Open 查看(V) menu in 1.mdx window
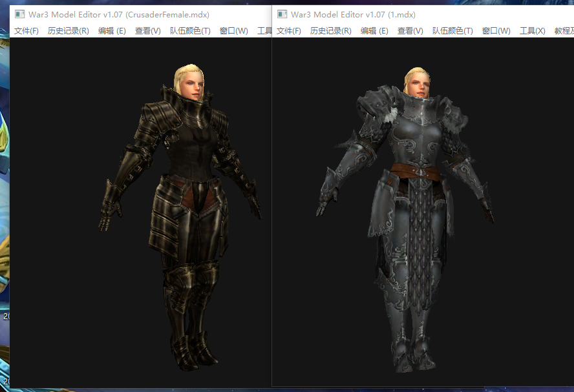 (410, 31)
